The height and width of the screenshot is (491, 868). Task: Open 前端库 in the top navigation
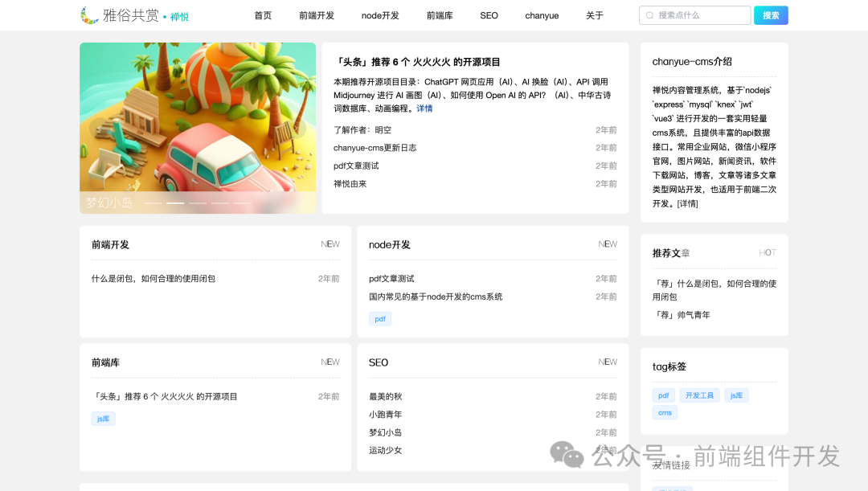[440, 15]
